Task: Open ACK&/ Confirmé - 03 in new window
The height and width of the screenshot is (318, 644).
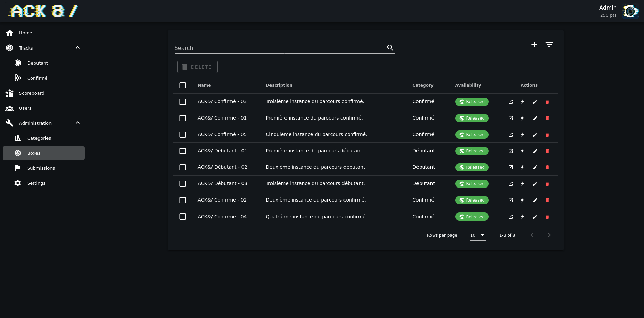Action: [510, 102]
